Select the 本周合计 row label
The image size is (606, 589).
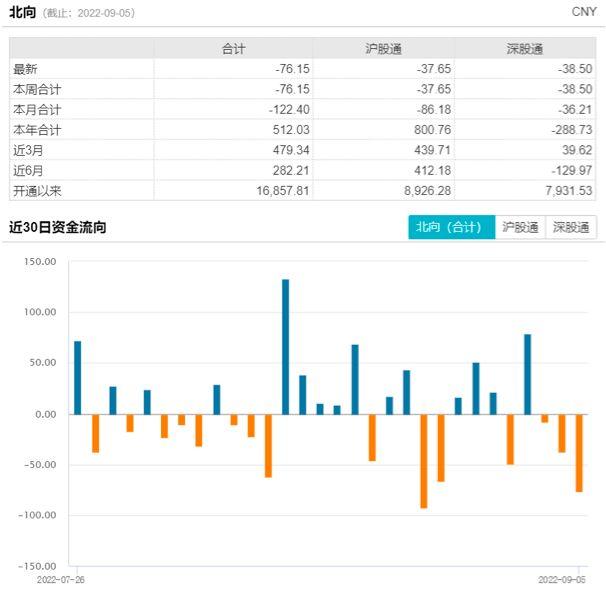37,89
